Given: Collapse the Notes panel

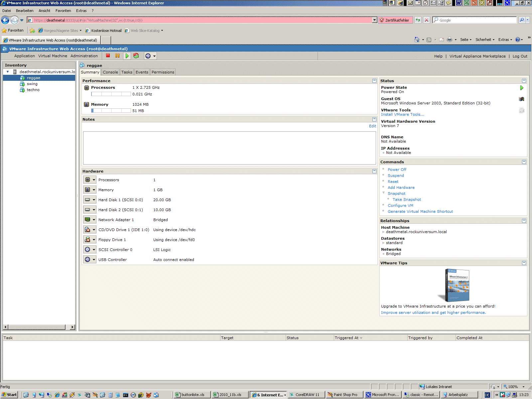Looking at the screenshot, I should (374, 119).
